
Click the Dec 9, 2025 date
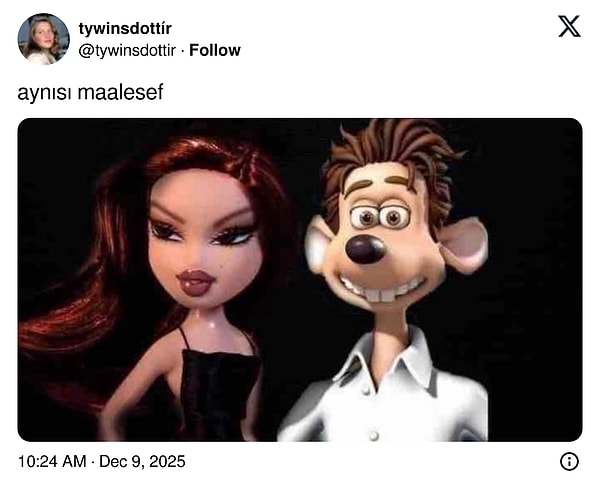pos(142,461)
